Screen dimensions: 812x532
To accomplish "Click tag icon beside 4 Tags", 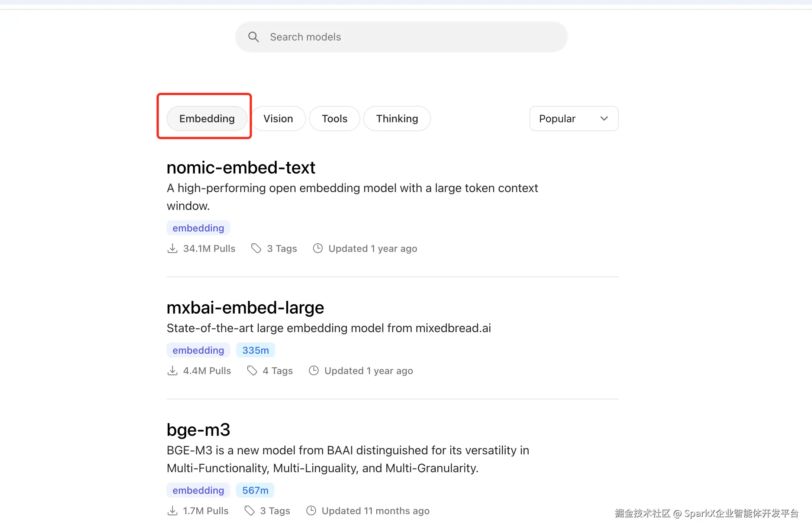I will (252, 370).
